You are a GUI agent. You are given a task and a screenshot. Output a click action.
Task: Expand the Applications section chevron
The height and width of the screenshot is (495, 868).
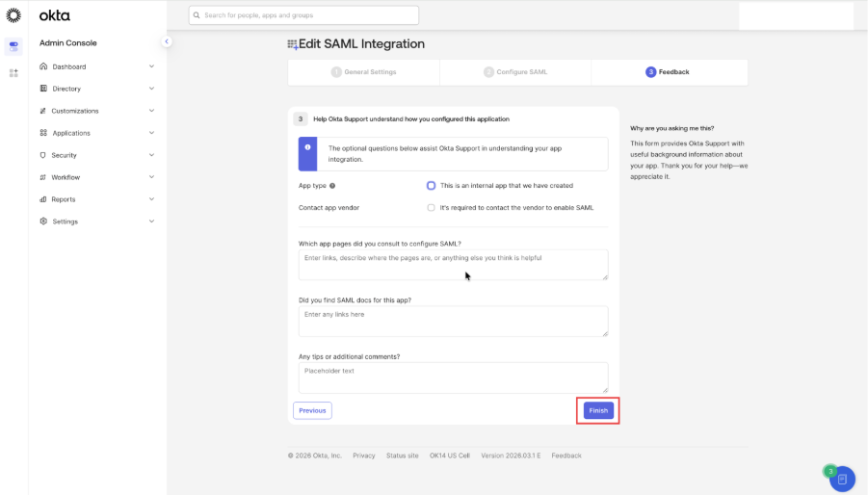[x=151, y=133]
